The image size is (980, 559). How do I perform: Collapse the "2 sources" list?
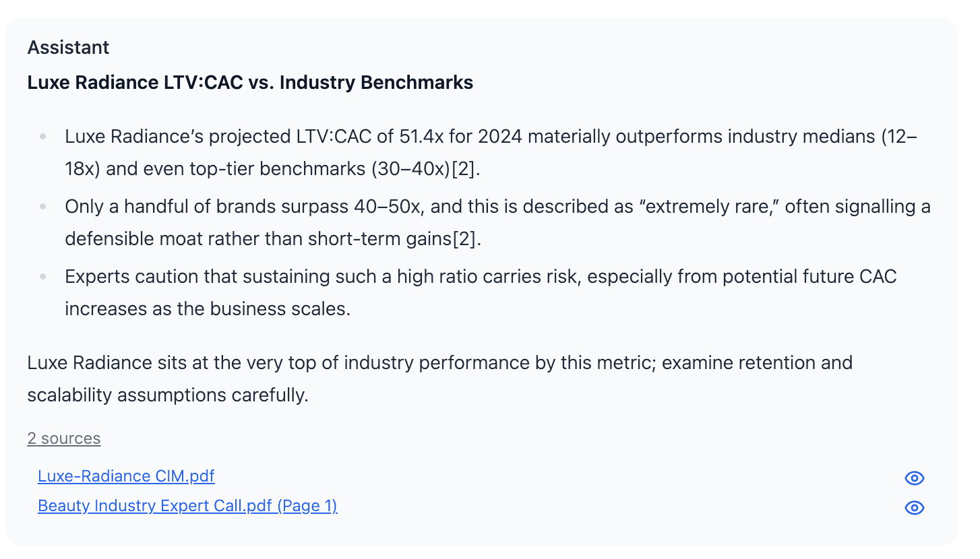click(x=64, y=438)
